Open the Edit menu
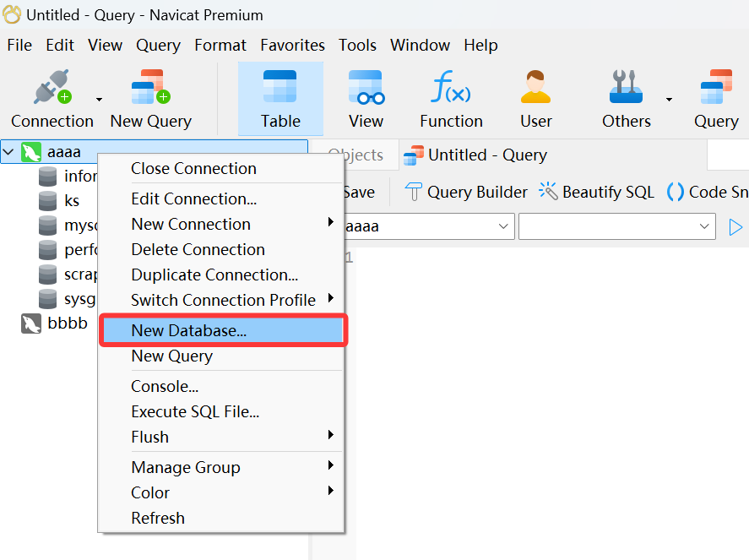 click(60, 45)
